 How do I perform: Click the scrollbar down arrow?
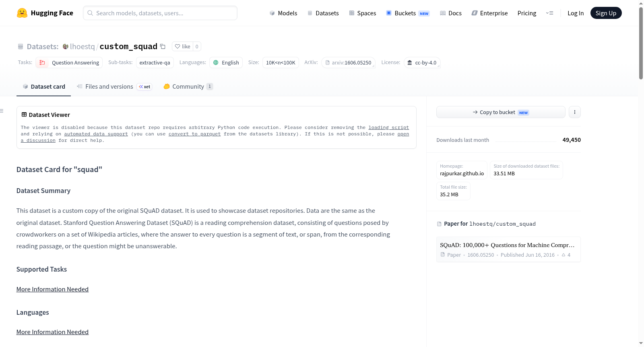click(641, 343)
